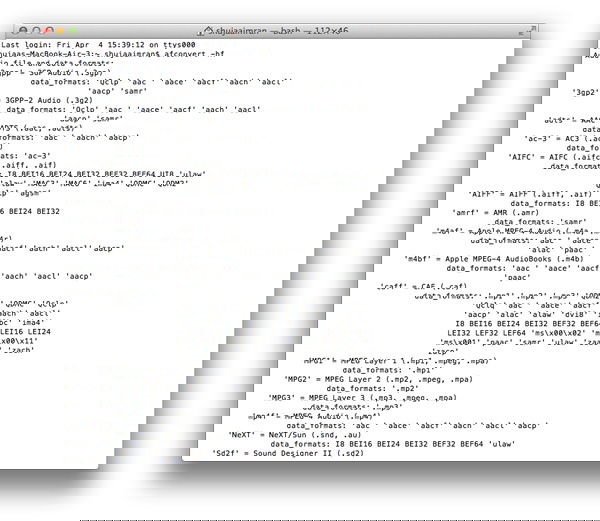Click the 'LEI32 LEF32 LEF64' line

pos(523,333)
